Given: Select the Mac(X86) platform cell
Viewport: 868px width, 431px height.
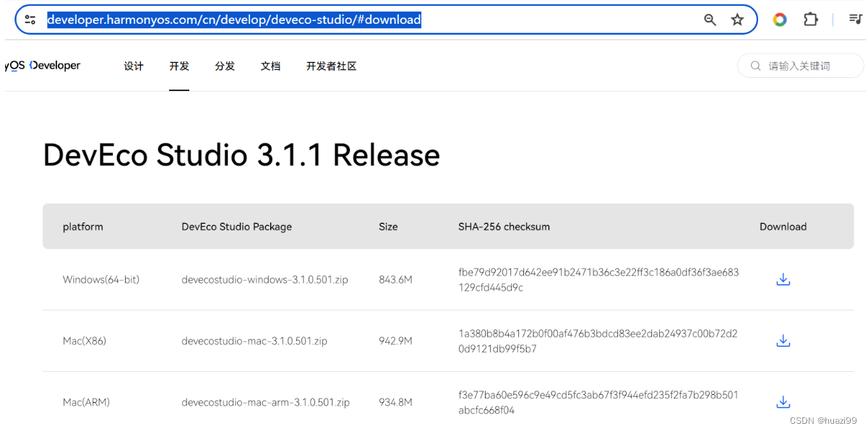Looking at the screenshot, I should (x=85, y=341).
